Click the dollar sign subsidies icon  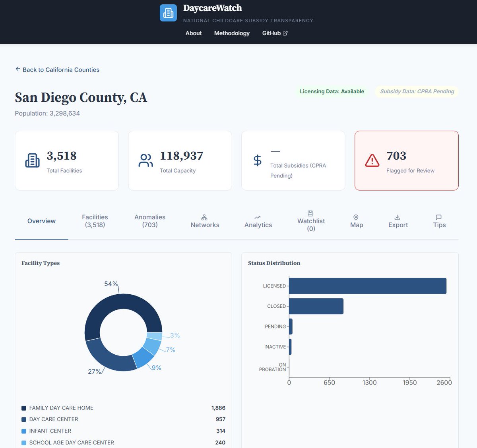258,161
